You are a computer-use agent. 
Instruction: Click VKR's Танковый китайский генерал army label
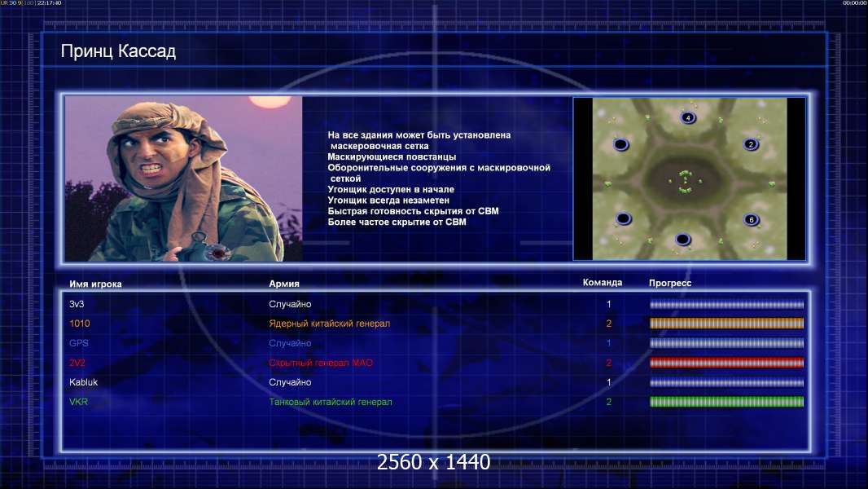coord(331,402)
